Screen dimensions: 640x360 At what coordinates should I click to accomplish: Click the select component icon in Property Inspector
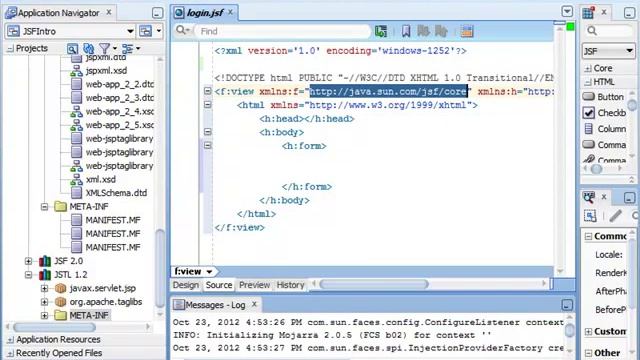pos(590,216)
